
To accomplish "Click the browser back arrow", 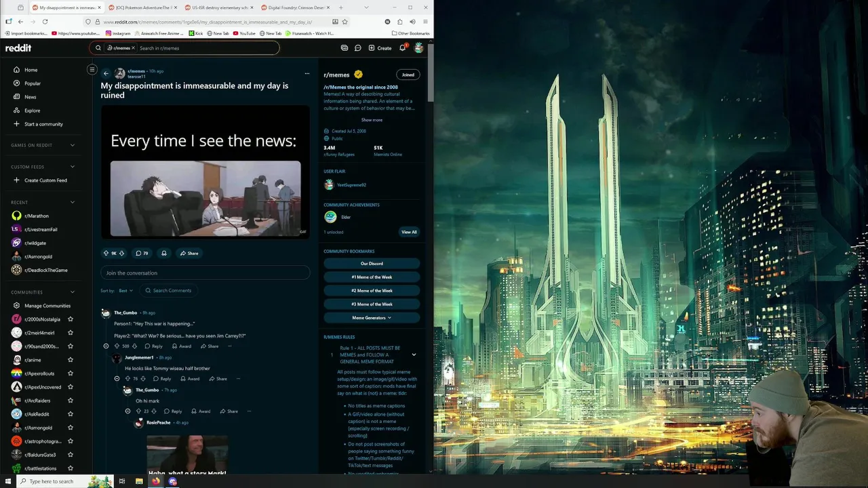I will [20, 22].
